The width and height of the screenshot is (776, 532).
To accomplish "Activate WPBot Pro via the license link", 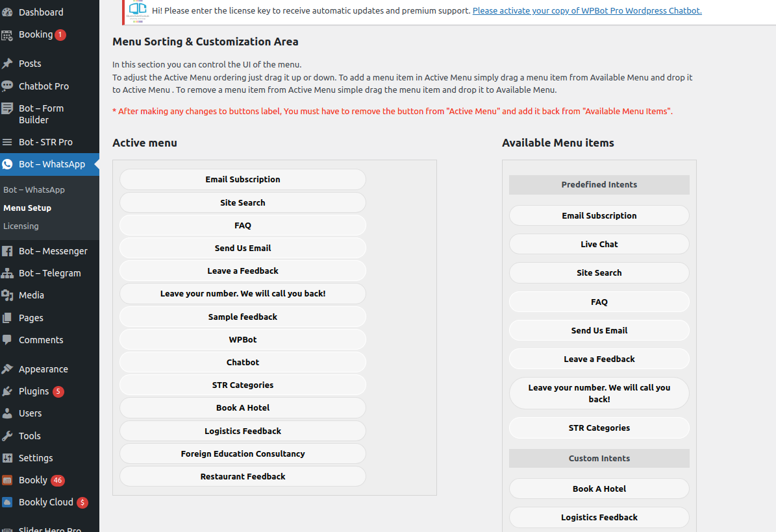I will point(586,10).
